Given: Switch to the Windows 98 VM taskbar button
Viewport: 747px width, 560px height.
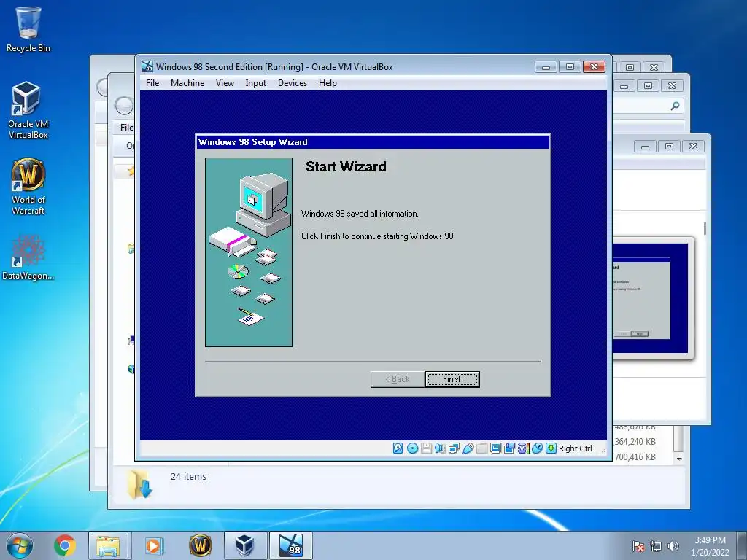Looking at the screenshot, I should tap(290, 545).
